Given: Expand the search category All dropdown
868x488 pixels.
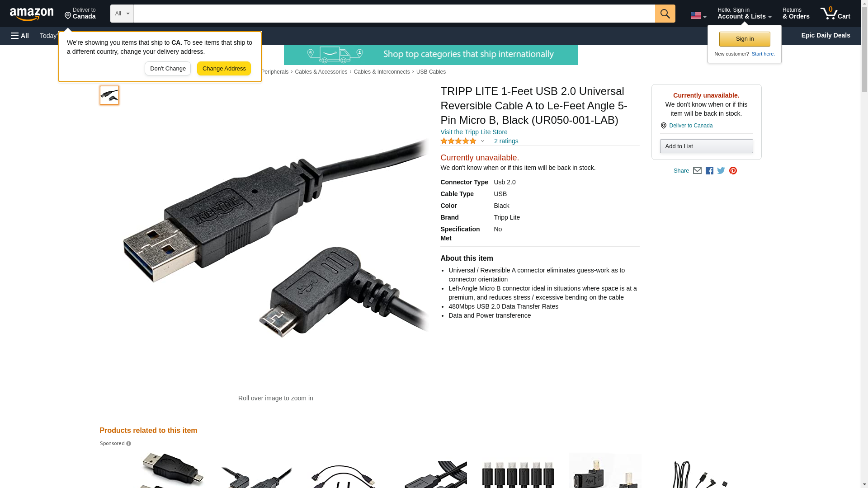Looking at the screenshot, I should [122, 14].
